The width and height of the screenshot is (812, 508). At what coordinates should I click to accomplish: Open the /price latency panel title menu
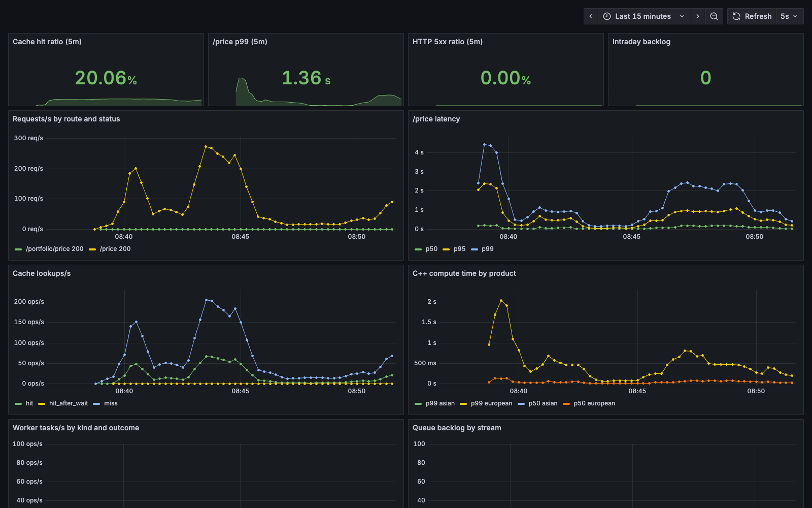point(436,119)
